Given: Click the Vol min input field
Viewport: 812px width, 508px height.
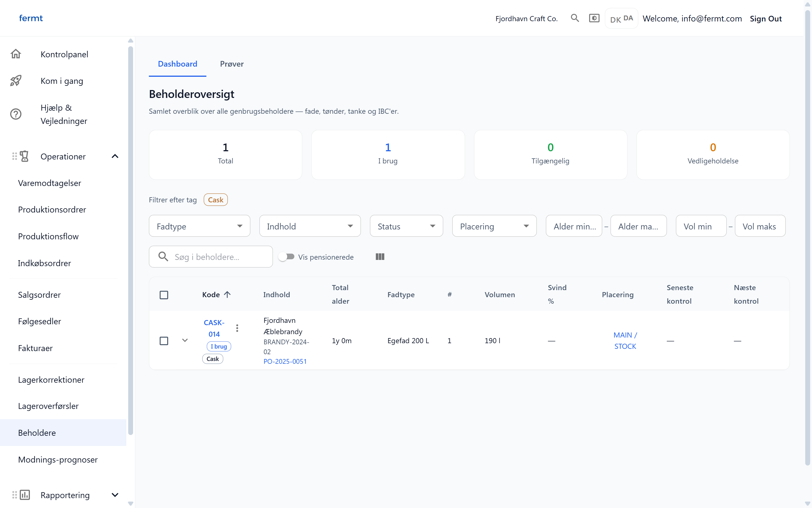Looking at the screenshot, I should [x=701, y=226].
